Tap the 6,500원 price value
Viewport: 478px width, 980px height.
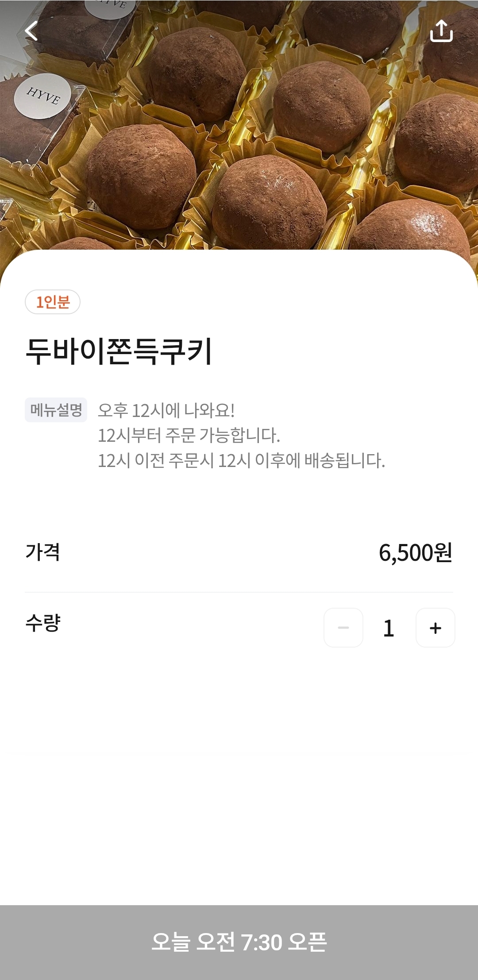pyautogui.click(x=415, y=552)
